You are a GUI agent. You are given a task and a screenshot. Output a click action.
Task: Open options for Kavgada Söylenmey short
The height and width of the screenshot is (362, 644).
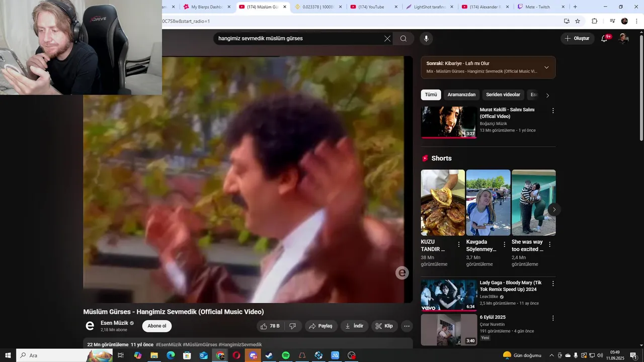pos(504,244)
